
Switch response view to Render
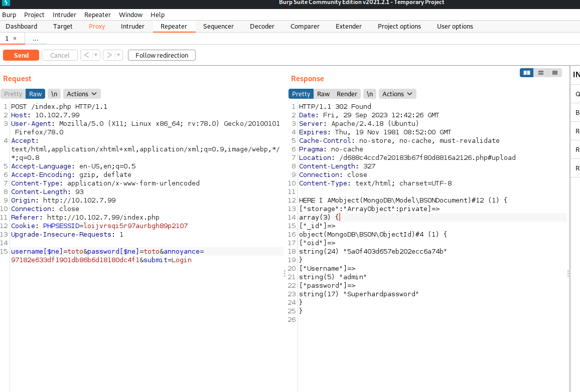(x=347, y=94)
